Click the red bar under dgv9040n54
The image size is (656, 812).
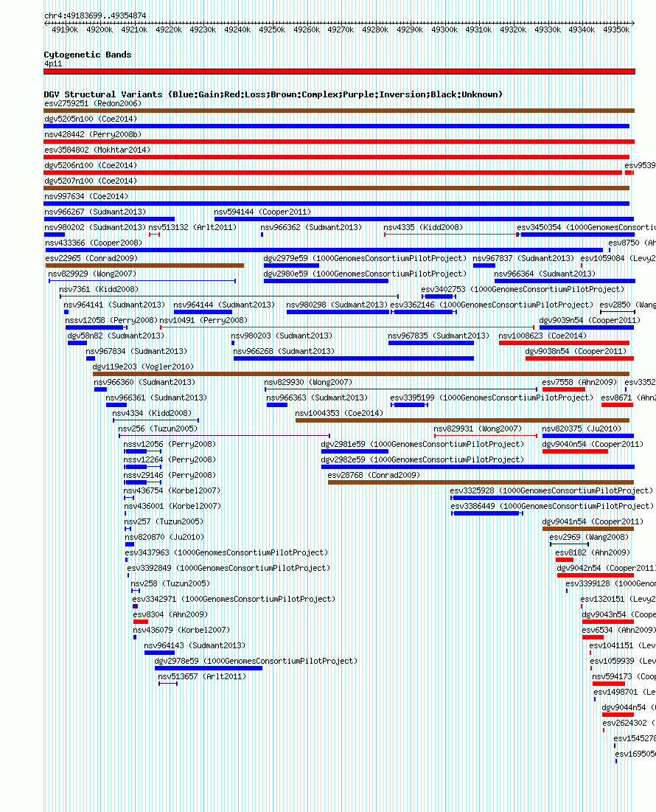pyautogui.click(x=576, y=451)
